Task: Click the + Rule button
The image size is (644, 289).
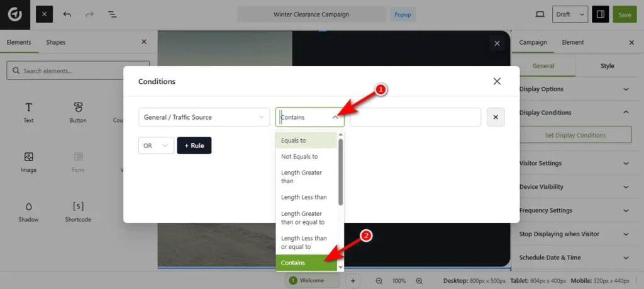Action: 194,145
